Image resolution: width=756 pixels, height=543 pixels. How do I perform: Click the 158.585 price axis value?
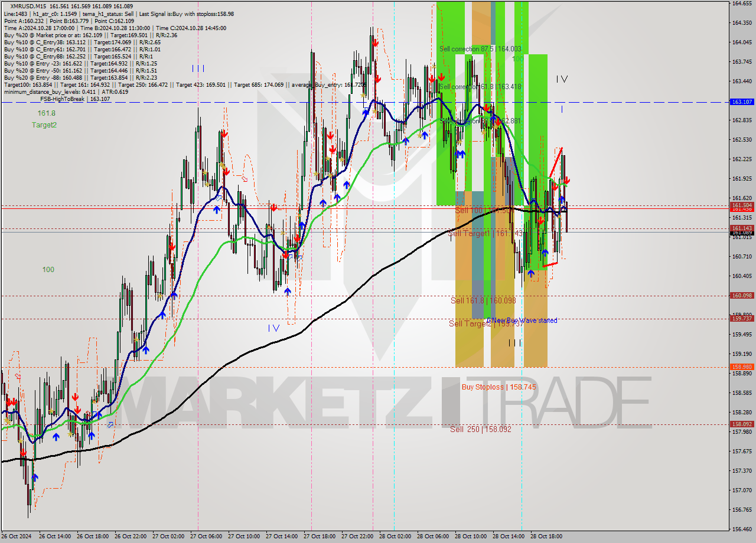click(x=742, y=392)
